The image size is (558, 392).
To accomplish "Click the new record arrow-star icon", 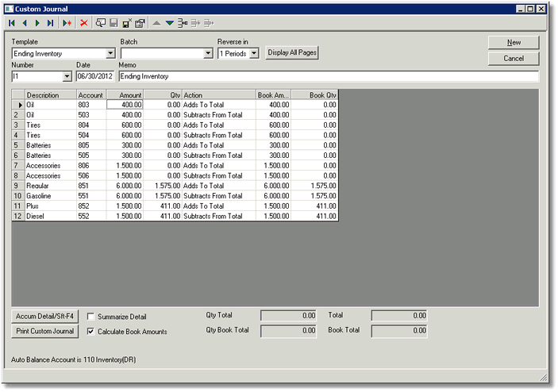I will point(67,23).
